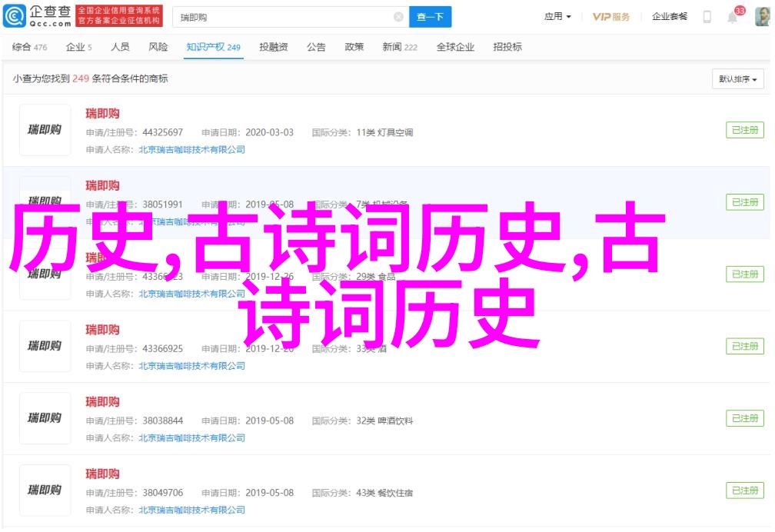Open 瑞即购 trademark title numbered 38038844
Image resolution: width=775 pixels, height=532 pixels.
(102, 402)
